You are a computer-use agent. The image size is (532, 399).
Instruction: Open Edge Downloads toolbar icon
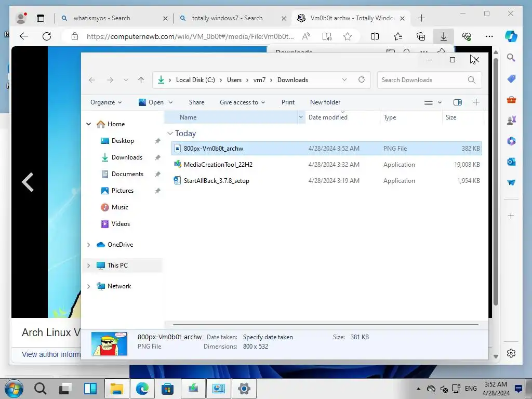(x=444, y=36)
